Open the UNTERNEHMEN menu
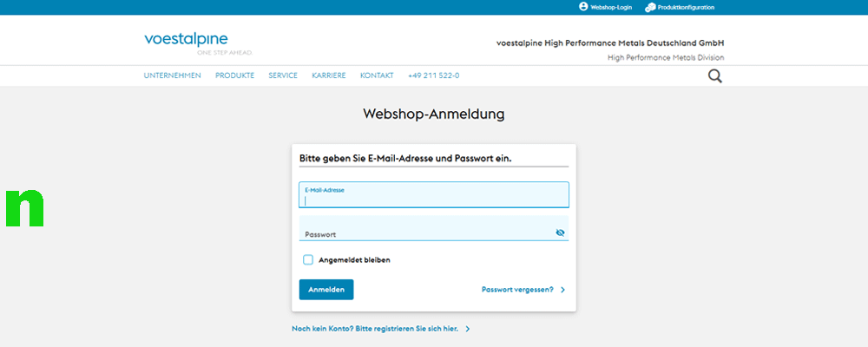 tap(172, 75)
